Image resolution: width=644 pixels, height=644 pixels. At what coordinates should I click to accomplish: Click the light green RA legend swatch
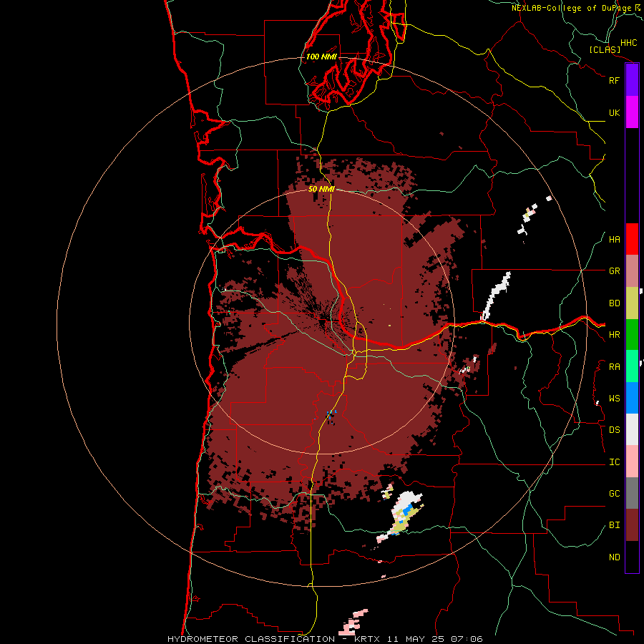tap(632, 366)
